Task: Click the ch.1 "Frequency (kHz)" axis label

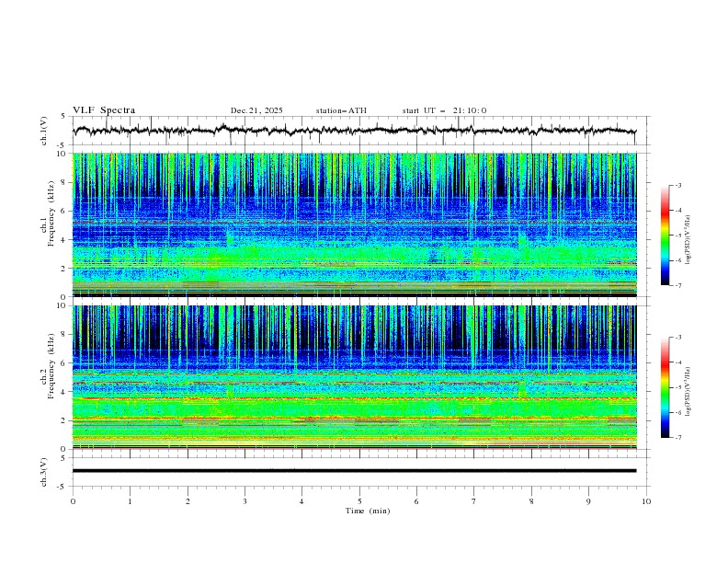Action: point(51,213)
